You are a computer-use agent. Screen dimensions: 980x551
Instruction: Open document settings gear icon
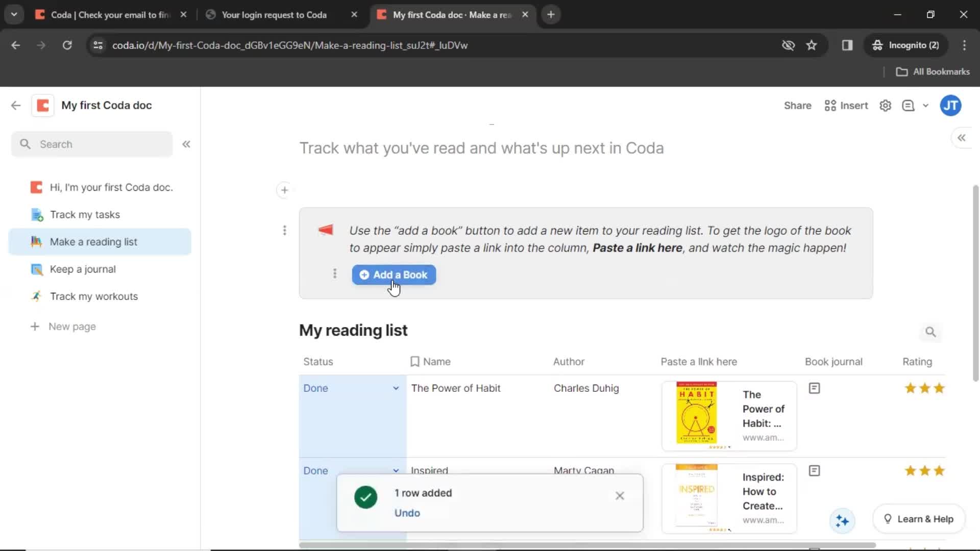886,106
